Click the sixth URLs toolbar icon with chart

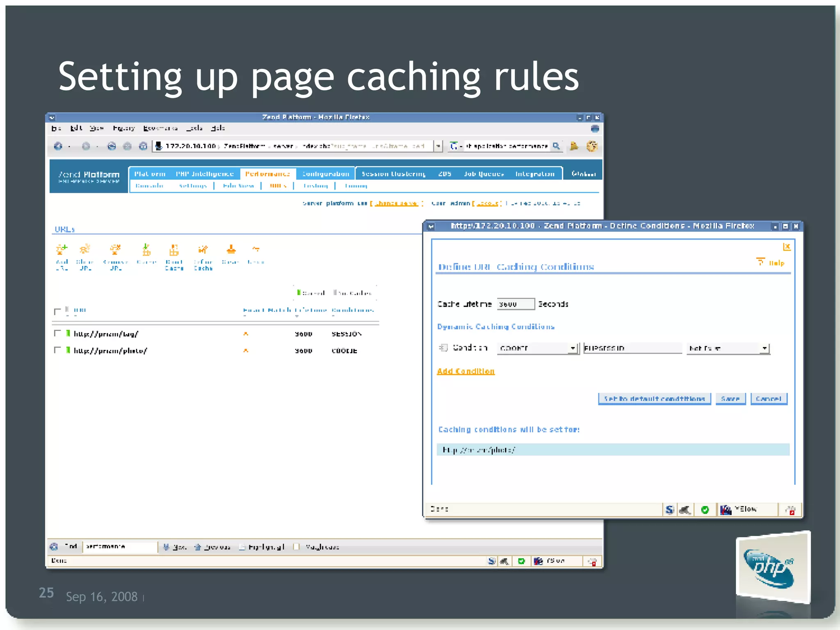coord(203,249)
